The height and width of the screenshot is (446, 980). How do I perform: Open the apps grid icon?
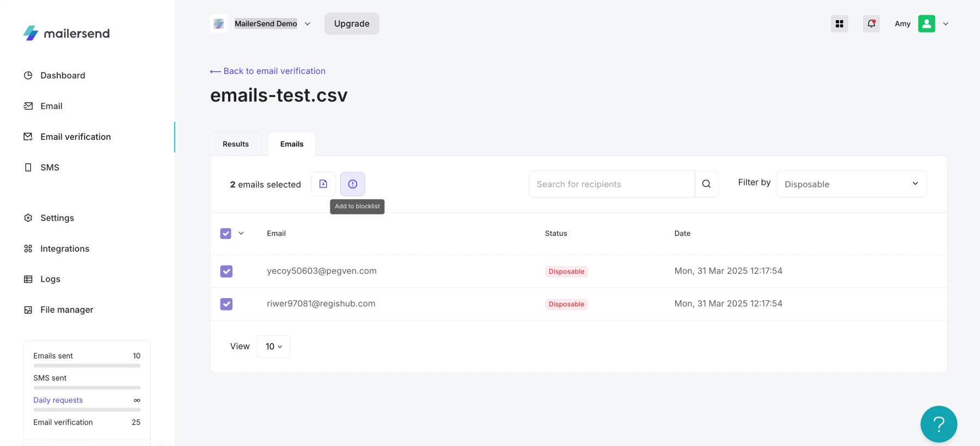839,24
